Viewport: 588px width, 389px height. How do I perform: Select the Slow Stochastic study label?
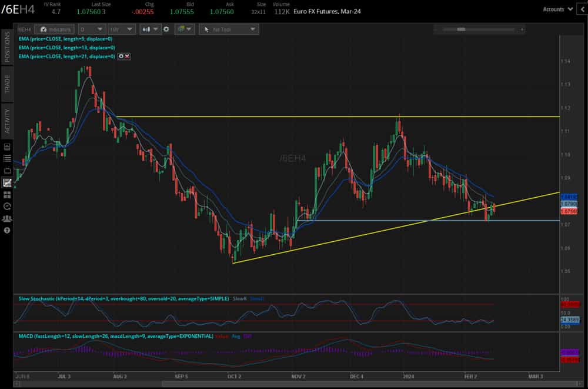(123, 298)
